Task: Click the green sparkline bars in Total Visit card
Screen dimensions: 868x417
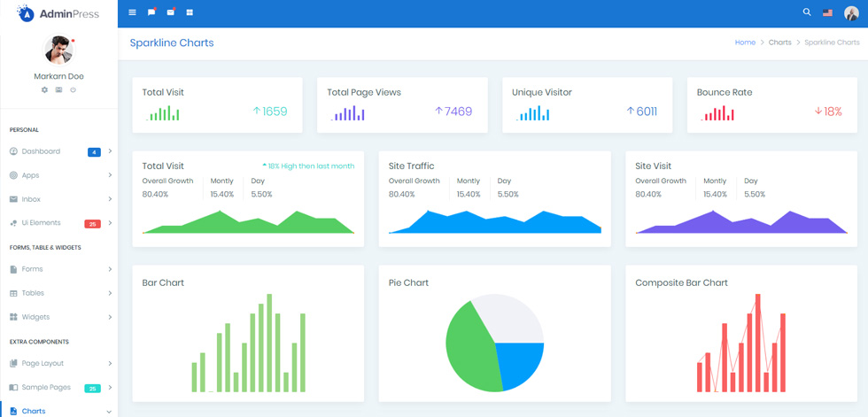Action: click(x=163, y=113)
